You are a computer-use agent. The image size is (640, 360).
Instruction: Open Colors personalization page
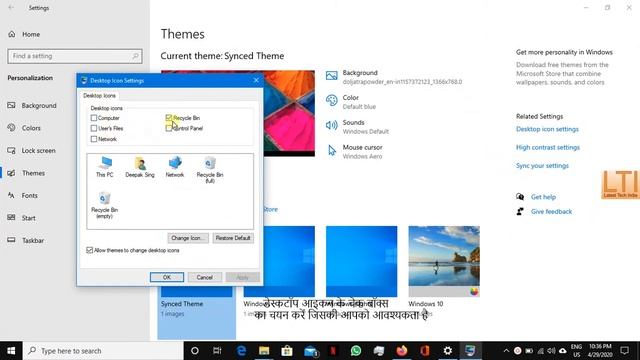(x=24, y=128)
